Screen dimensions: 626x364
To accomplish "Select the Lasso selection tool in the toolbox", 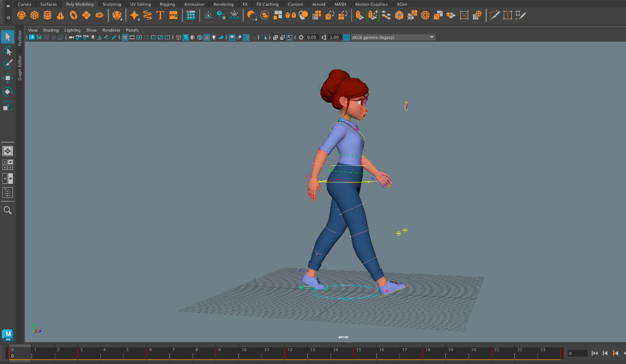I will [x=7, y=50].
